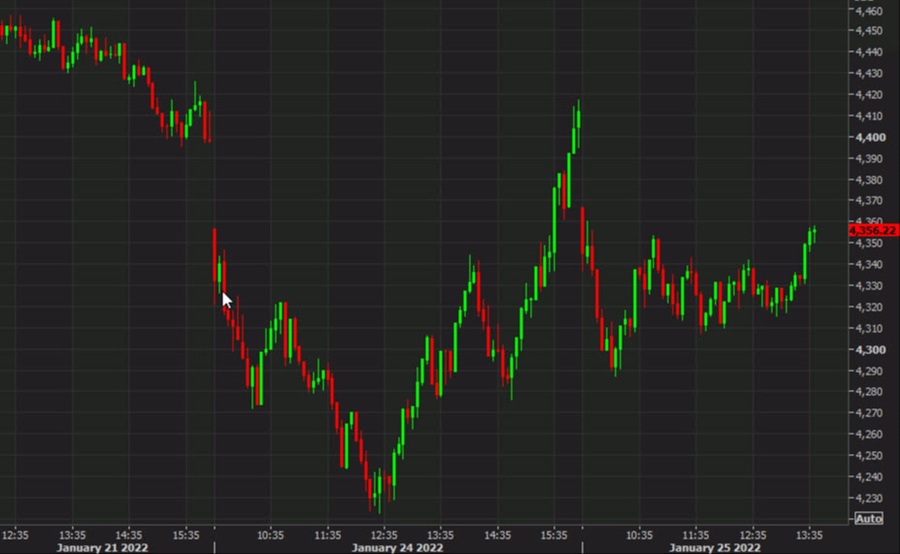Select the 12:35 time label under January 24

coord(385,534)
